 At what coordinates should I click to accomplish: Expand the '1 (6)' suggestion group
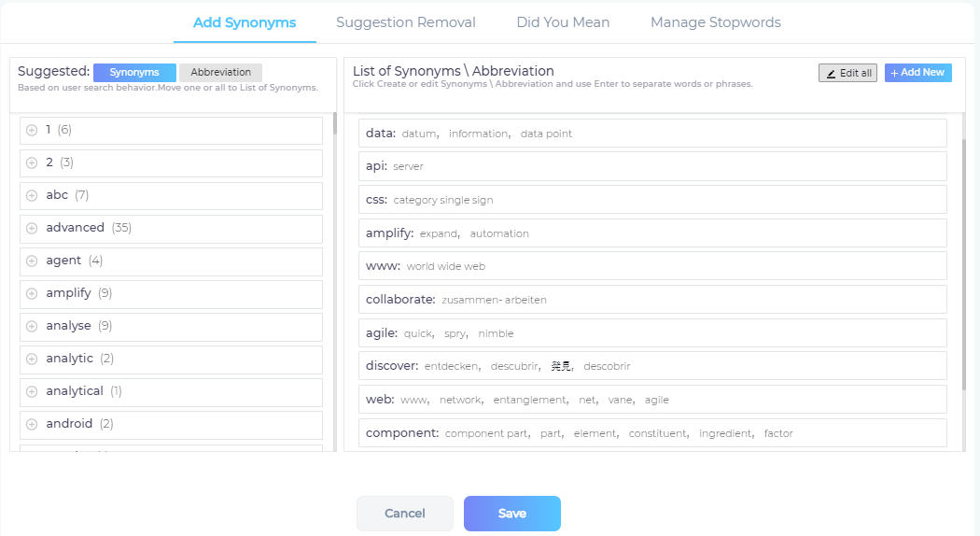(x=32, y=130)
